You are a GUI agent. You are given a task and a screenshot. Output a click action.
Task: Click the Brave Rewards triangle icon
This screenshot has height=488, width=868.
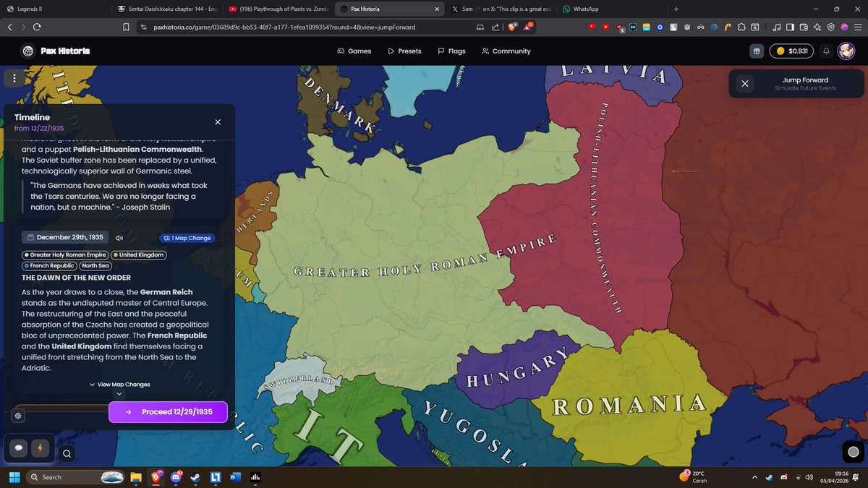529,27
